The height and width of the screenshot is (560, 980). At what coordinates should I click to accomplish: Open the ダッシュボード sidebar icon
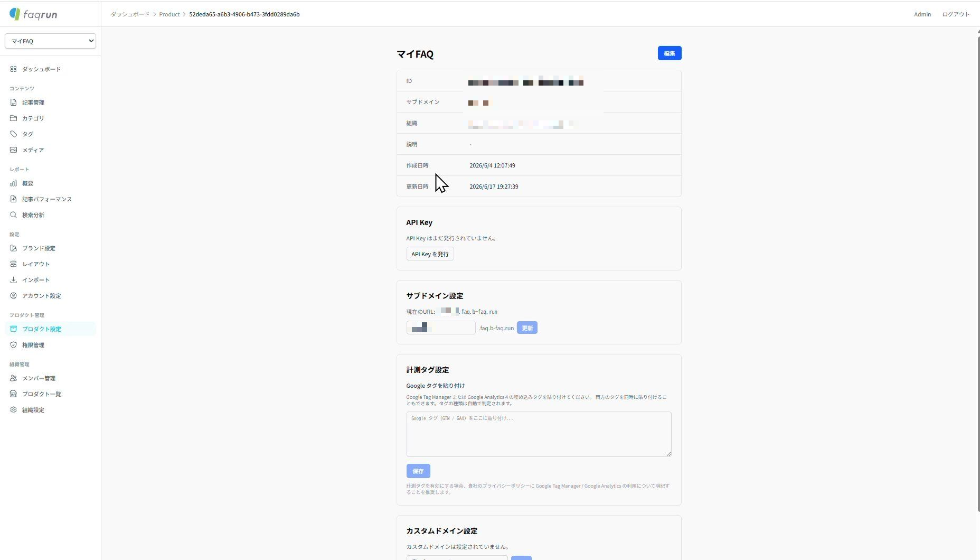pos(14,69)
